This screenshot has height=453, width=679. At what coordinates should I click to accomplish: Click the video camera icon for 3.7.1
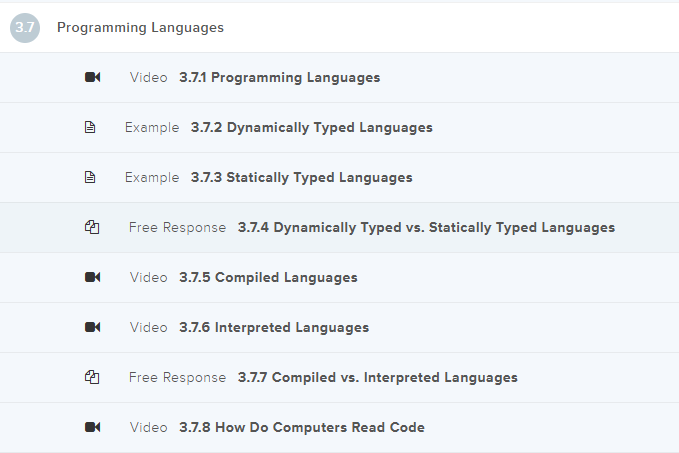(92, 78)
